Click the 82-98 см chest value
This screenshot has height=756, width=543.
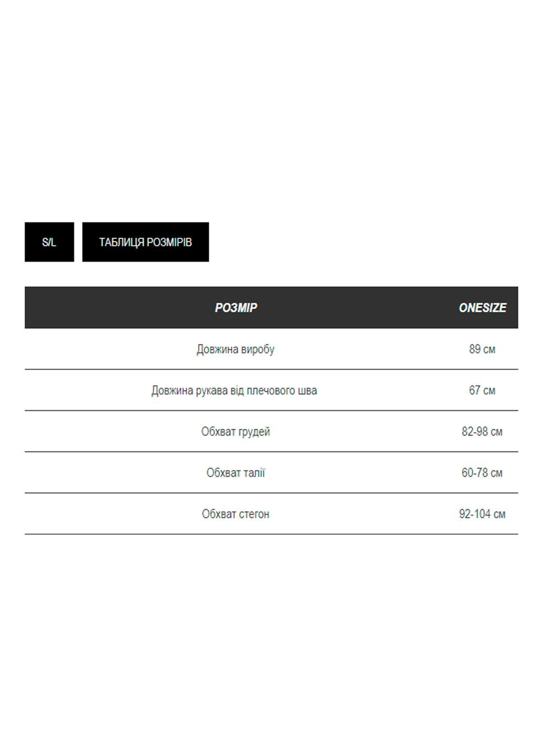click(482, 432)
